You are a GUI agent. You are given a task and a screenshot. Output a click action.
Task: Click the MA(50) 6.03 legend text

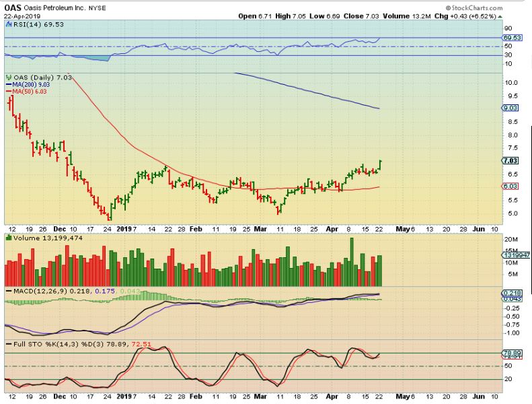pos(30,92)
